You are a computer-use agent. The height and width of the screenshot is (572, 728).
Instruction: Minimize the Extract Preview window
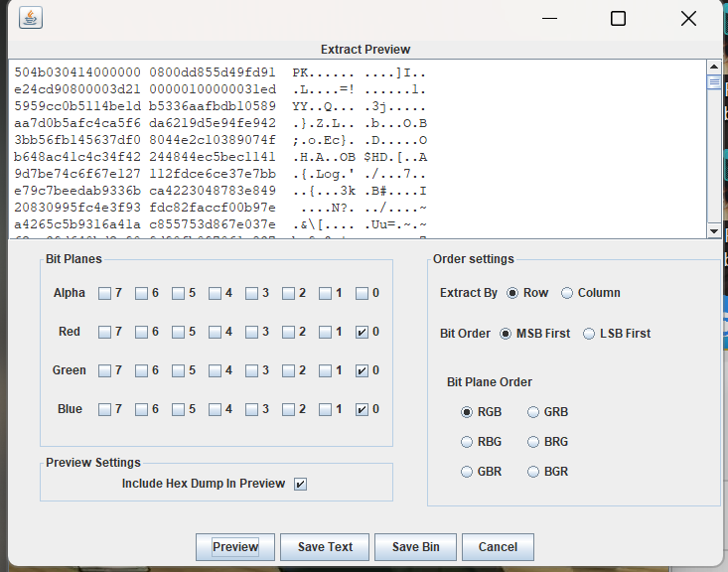click(x=549, y=19)
